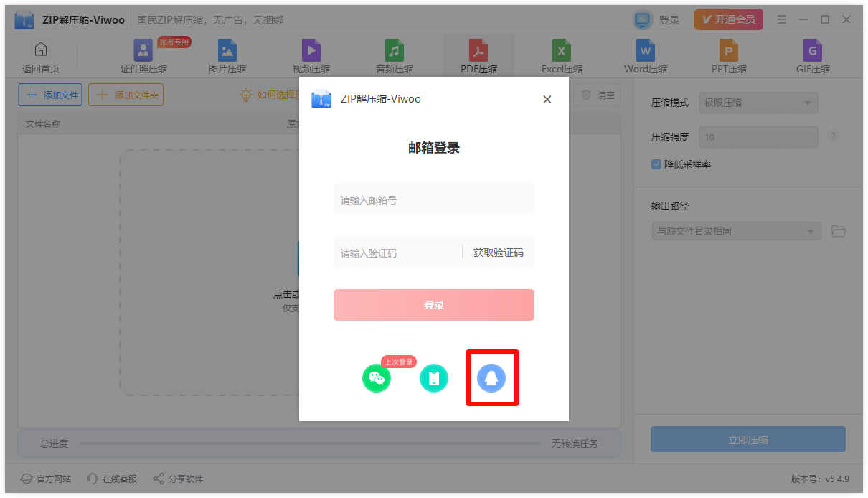Click 文件名称 column header
868x498 pixels.
click(43, 123)
